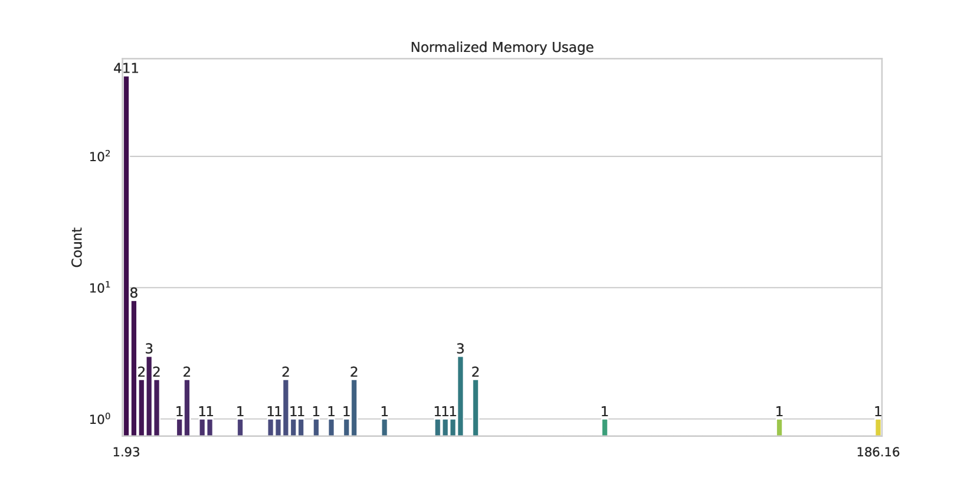Viewport: 980px width, 490px height.
Task: Click the 411 count annotation
Action: 126,68
